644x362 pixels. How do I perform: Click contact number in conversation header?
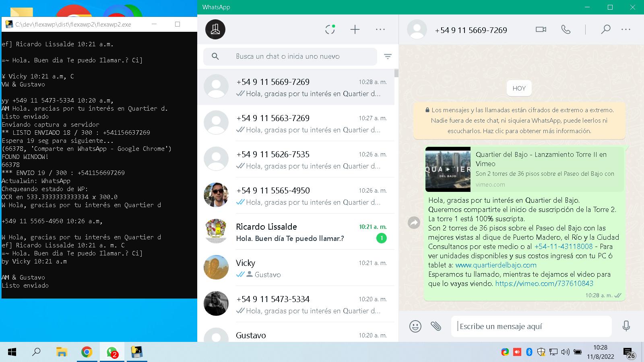click(471, 30)
